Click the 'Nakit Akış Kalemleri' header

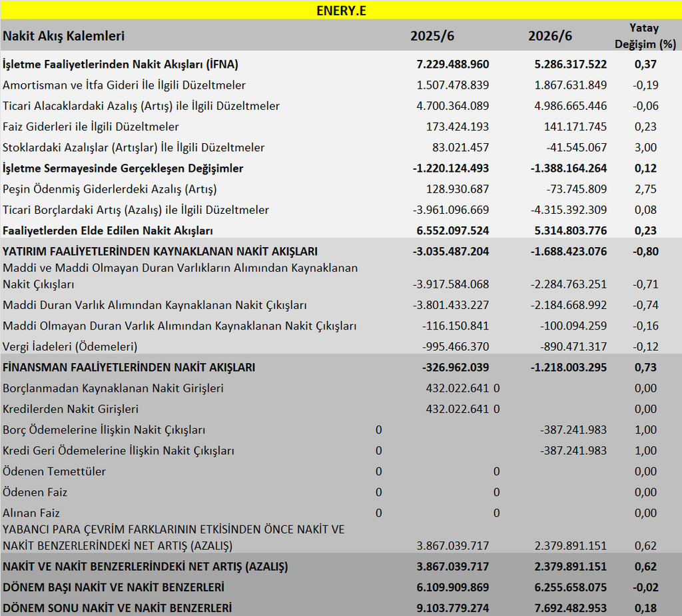(x=63, y=36)
